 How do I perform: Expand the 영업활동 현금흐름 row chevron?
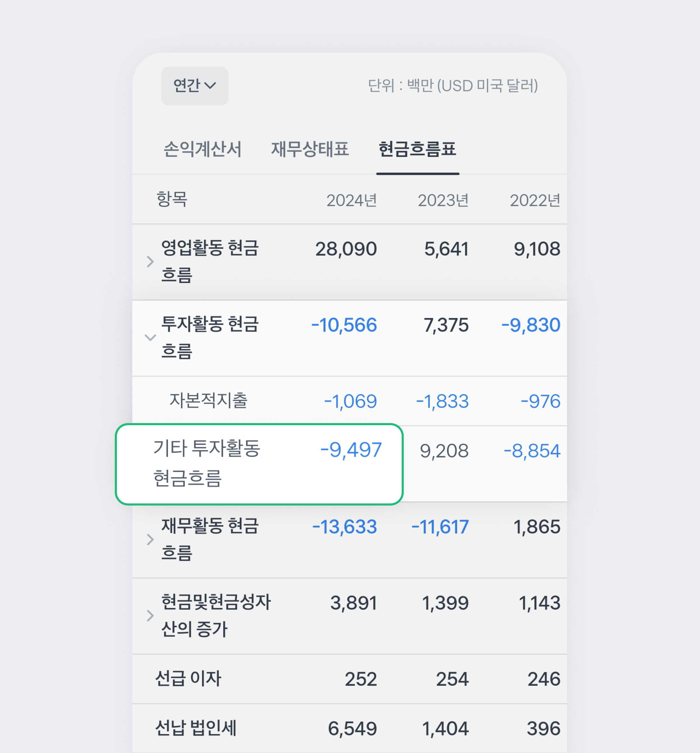150,262
